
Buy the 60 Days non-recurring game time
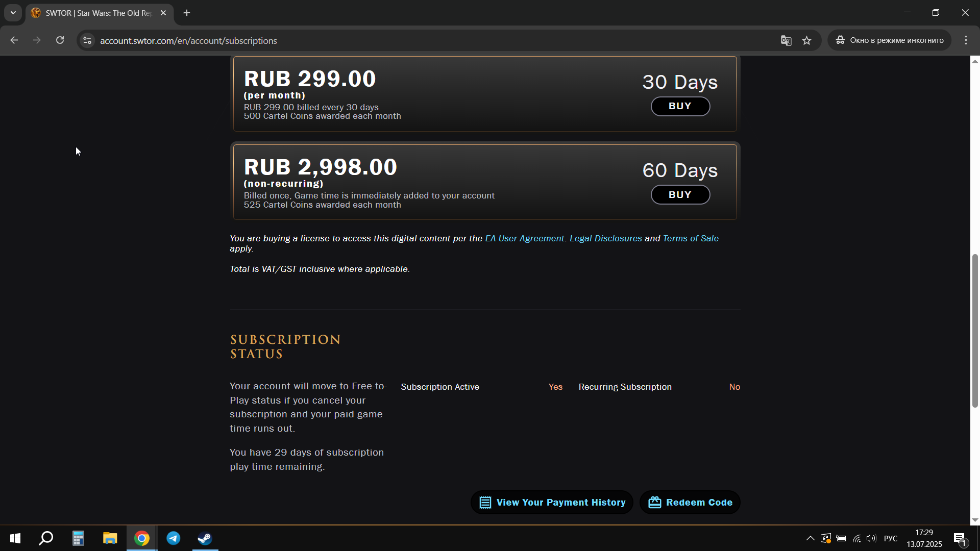pos(680,195)
